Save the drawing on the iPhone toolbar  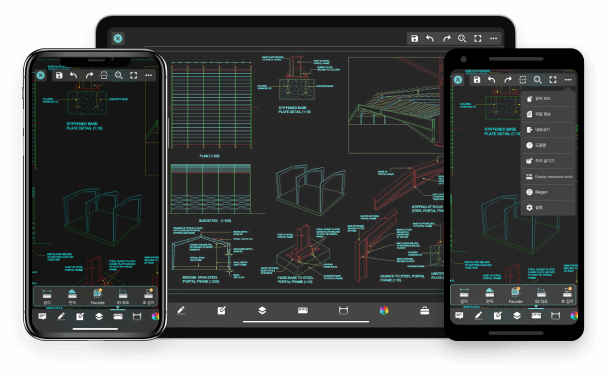click(x=59, y=75)
